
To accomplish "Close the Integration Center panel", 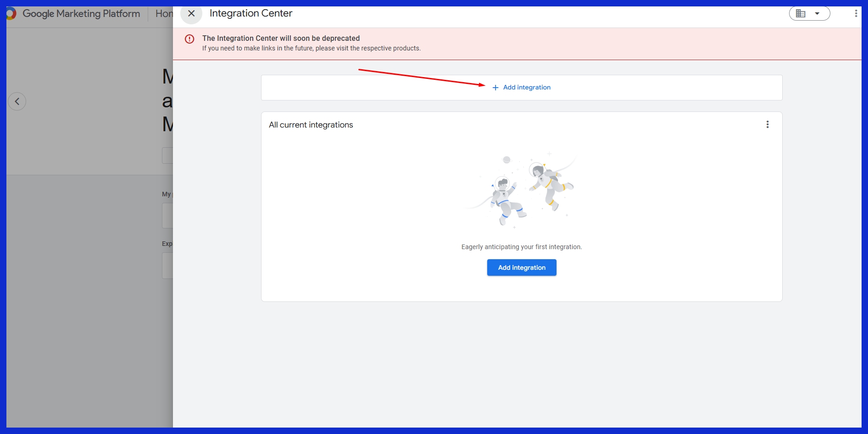I will (191, 13).
